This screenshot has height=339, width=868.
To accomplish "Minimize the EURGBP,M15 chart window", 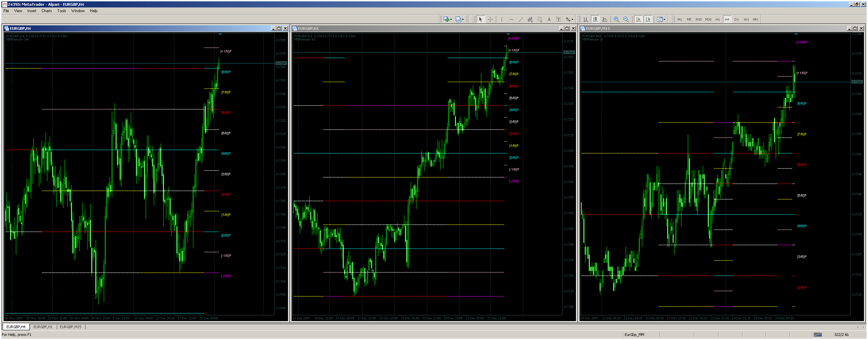I will [849, 28].
